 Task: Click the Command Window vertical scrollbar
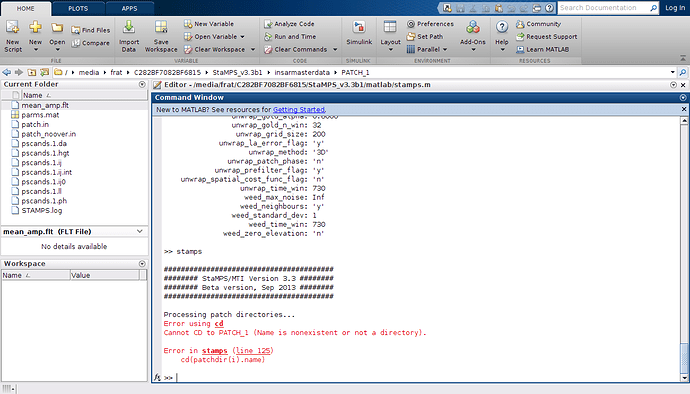pyautogui.click(x=684, y=249)
